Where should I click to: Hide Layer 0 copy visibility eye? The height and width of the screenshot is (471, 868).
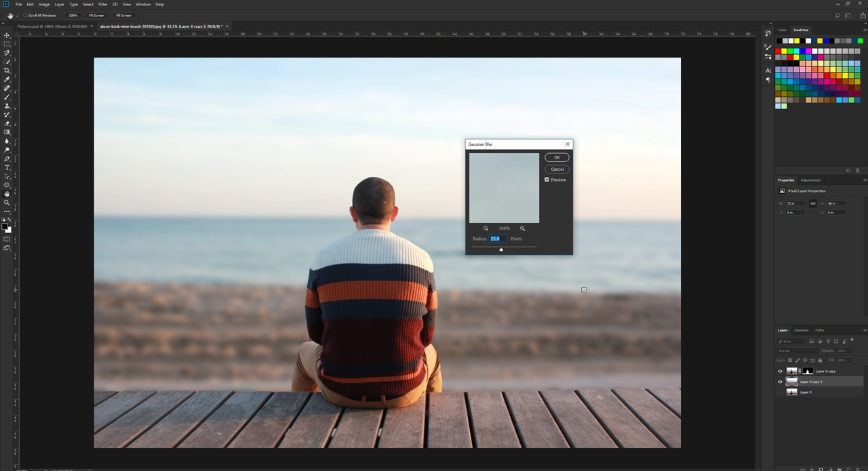(780, 371)
